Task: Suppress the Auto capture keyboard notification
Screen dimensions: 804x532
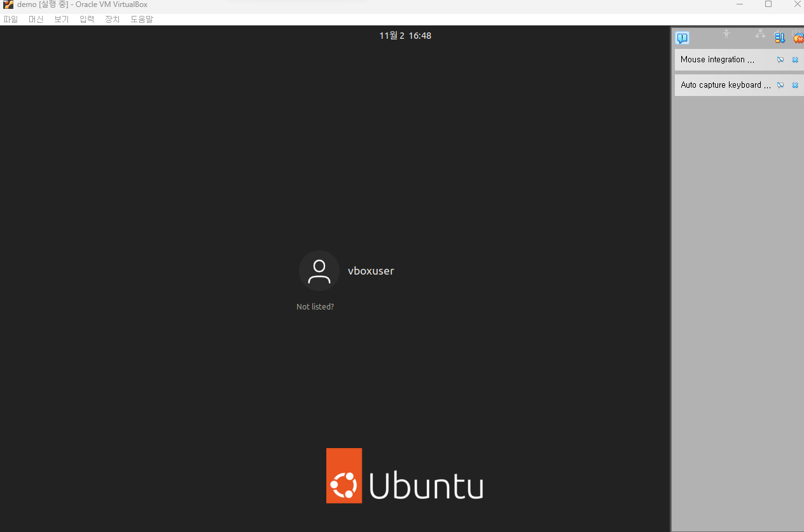Action: (780, 85)
